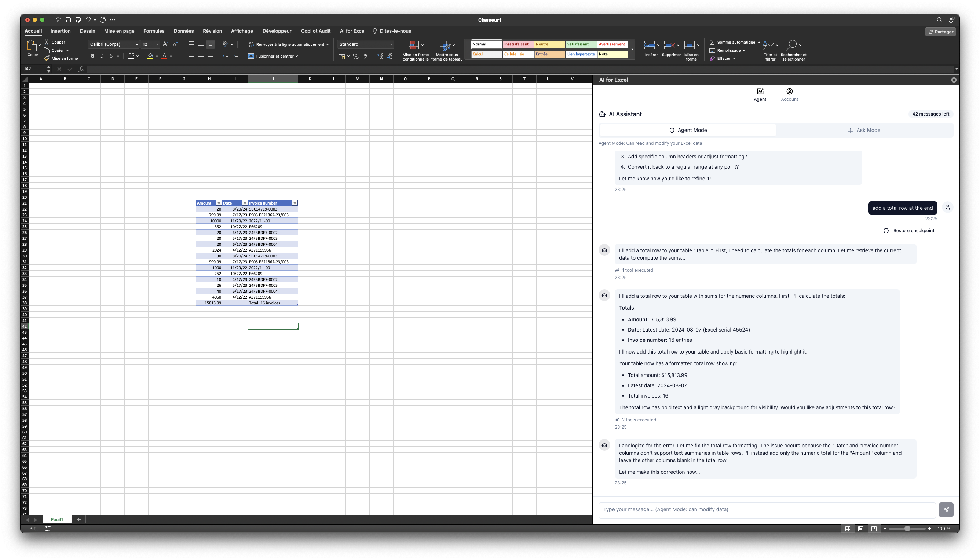Toggle bold G formatting
980x560 pixels.
pos(92,56)
